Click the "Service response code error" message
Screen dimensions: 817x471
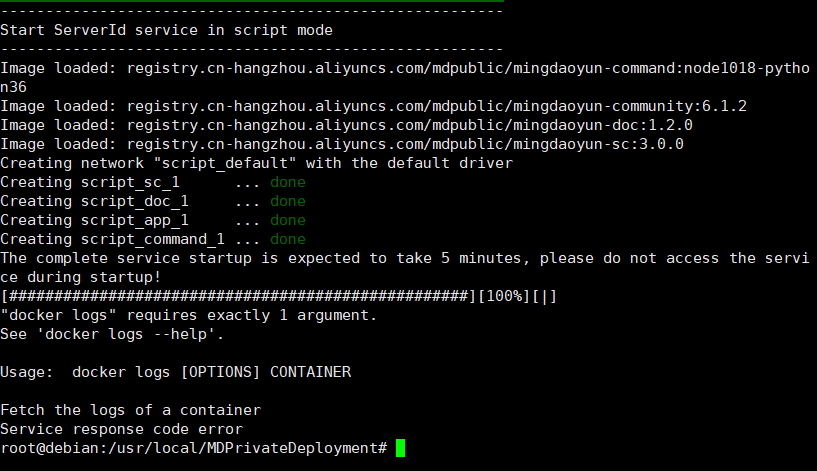click(x=121, y=429)
